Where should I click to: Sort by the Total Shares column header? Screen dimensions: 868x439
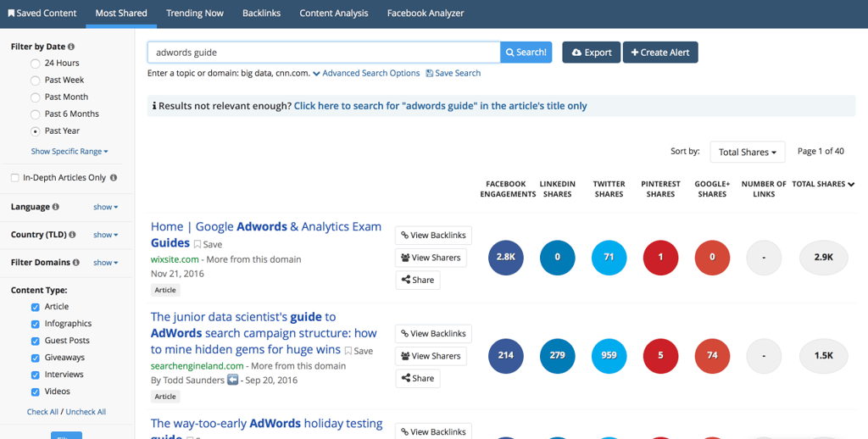coord(823,184)
